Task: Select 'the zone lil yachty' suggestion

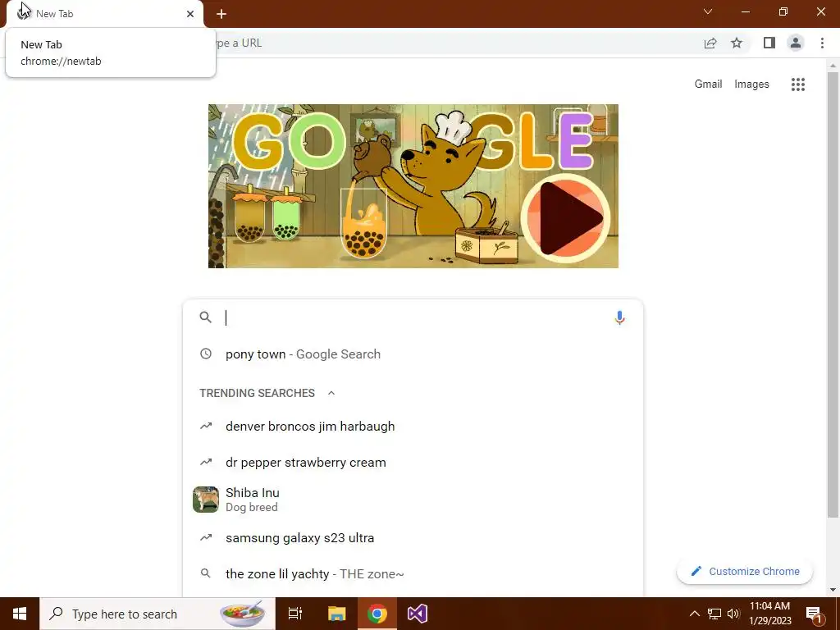Action: point(413,573)
